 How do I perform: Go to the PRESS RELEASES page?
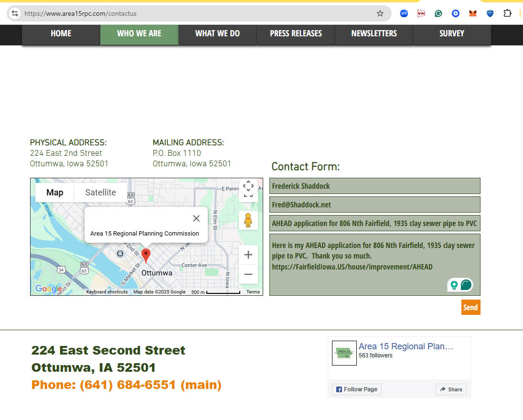point(296,33)
